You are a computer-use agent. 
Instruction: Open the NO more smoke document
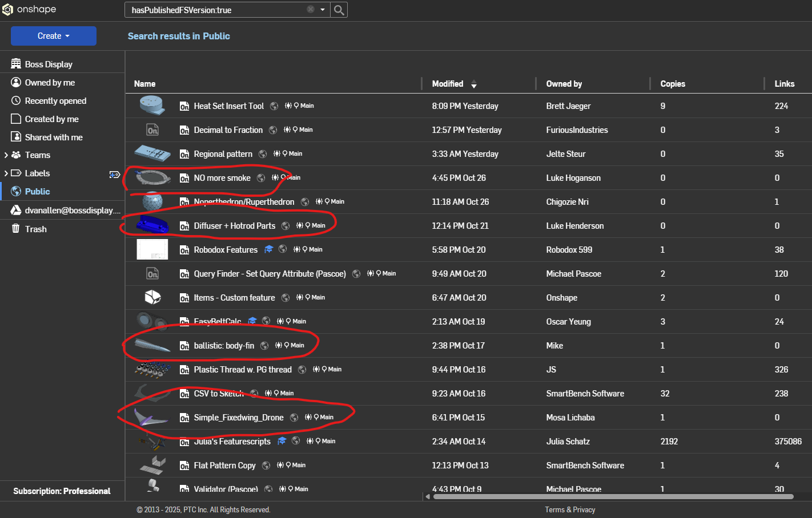click(x=222, y=178)
